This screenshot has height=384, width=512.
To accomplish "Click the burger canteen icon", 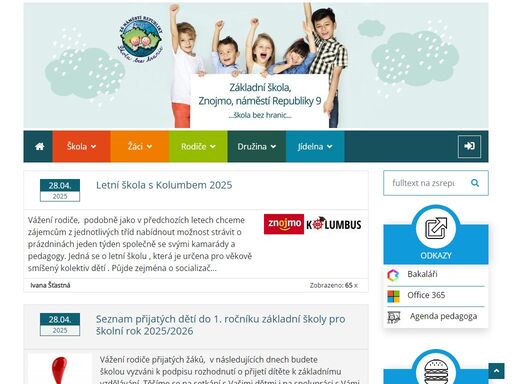I will point(436,371).
